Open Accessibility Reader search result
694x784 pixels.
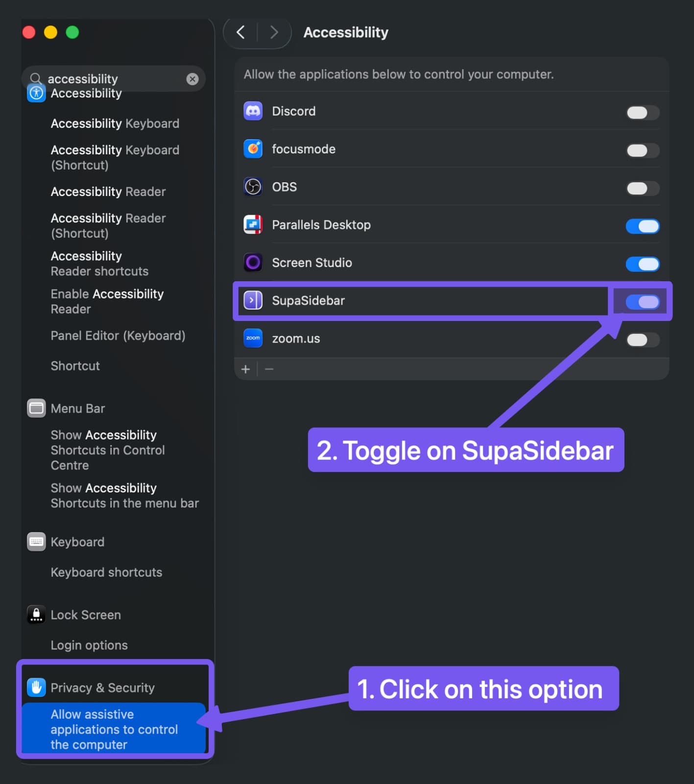coord(108,192)
